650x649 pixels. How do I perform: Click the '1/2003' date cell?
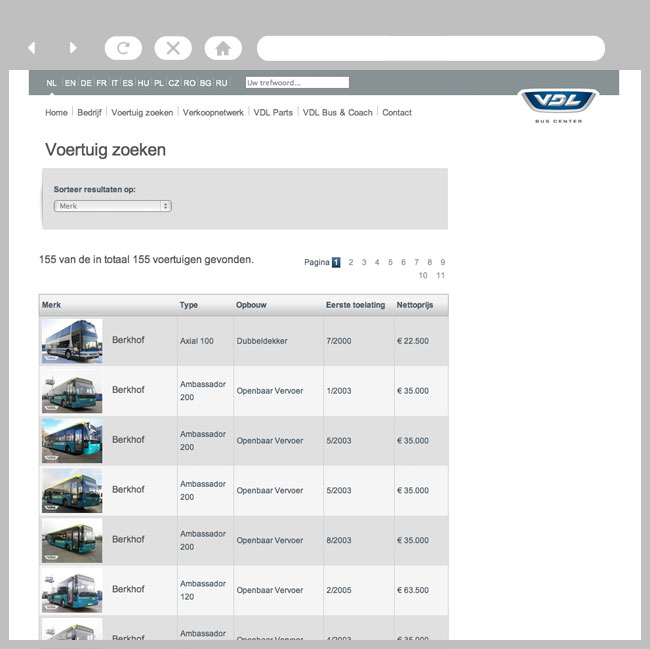(x=339, y=391)
